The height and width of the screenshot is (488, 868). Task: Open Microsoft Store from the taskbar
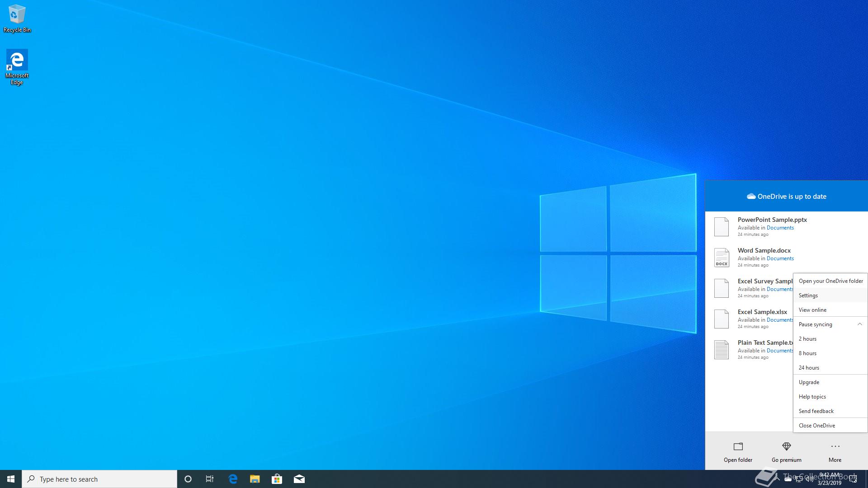click(277, 479)
